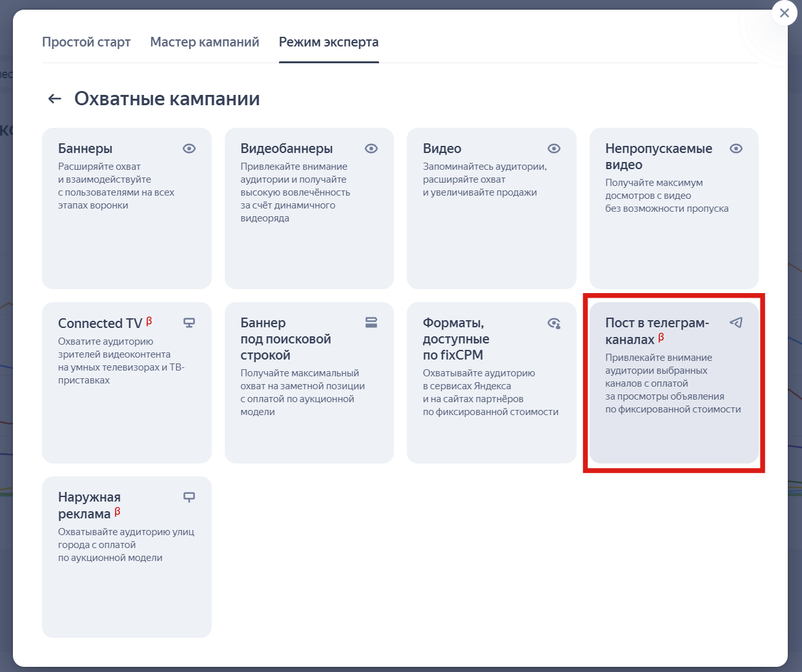The width and height of the screenshot is (802, 672).
Task: Click the monitor icon on Наружная реклама
Action: [x=189, y=497]
